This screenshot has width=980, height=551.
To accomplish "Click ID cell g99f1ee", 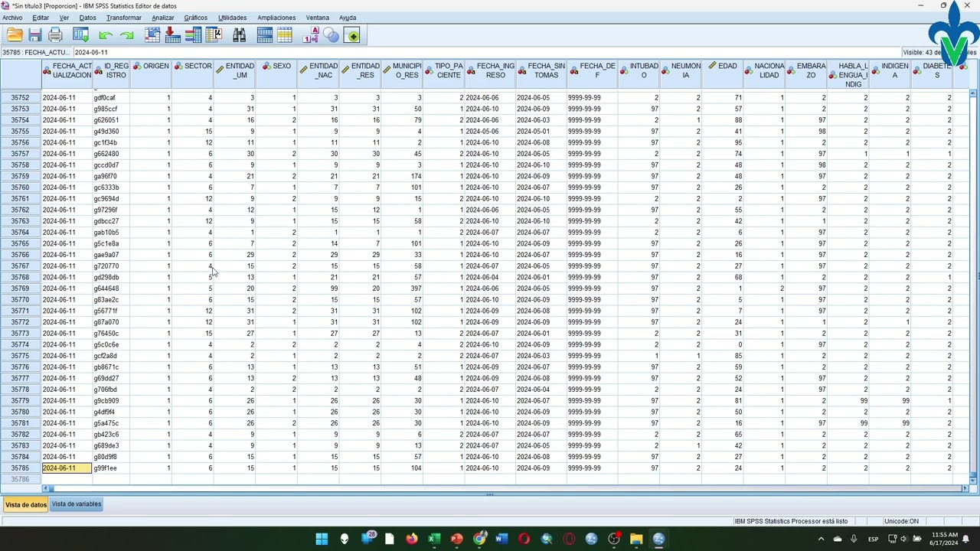I will point(111,468).
